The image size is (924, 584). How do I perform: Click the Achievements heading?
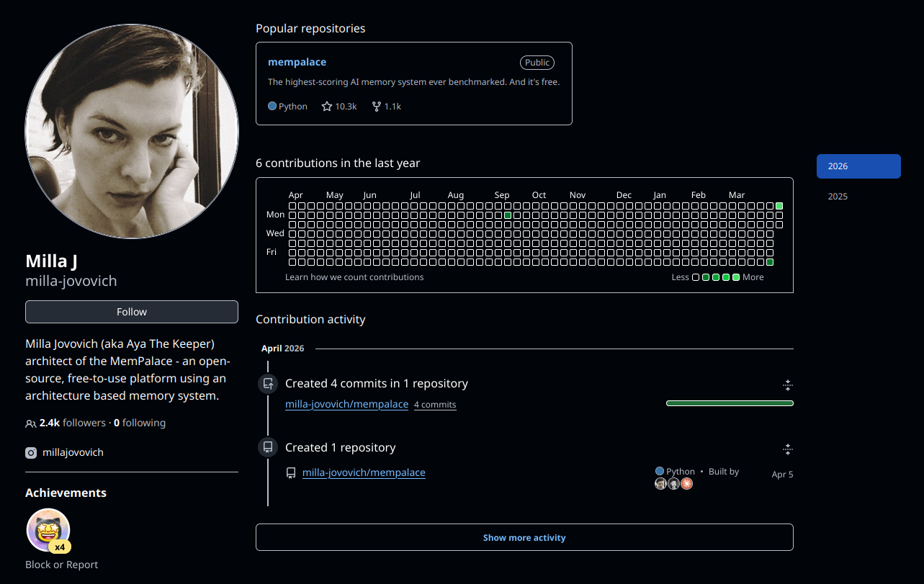(x=66, y=493)
